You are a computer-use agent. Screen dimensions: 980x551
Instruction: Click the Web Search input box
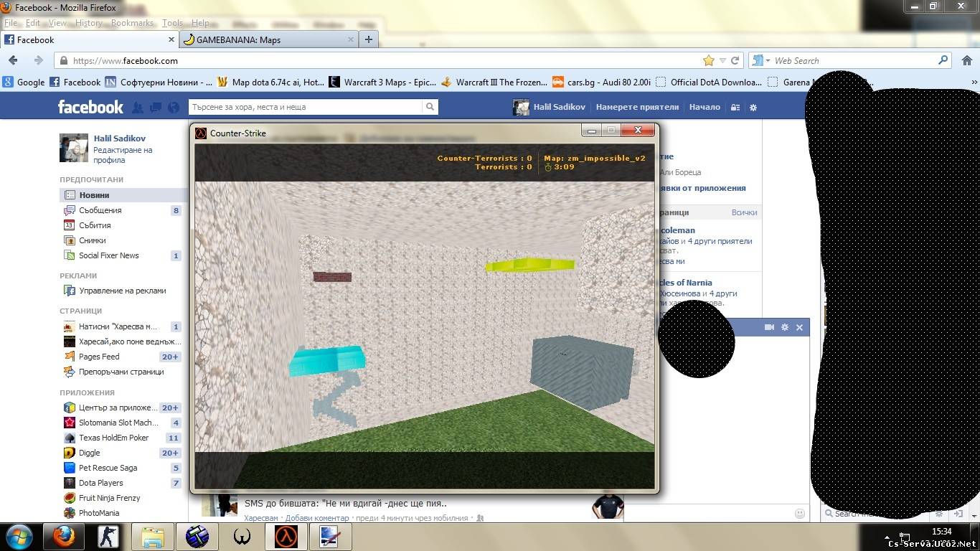pos(854,61)
